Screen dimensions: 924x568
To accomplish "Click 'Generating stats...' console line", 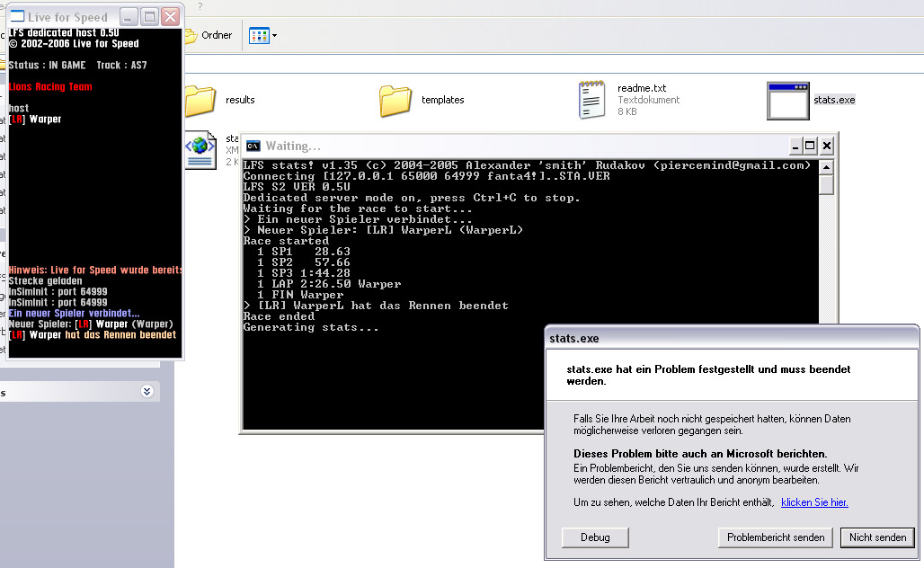I will (x=311, y=328).
